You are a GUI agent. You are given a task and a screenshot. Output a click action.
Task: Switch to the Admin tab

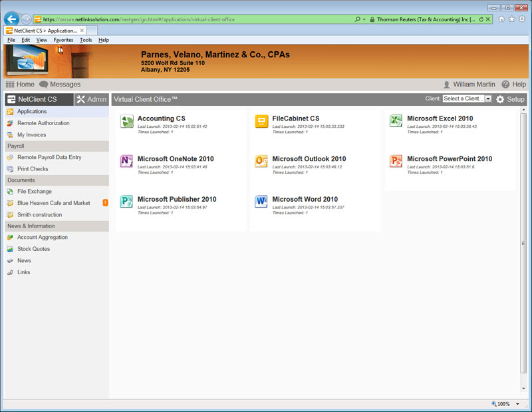(91, 99)
